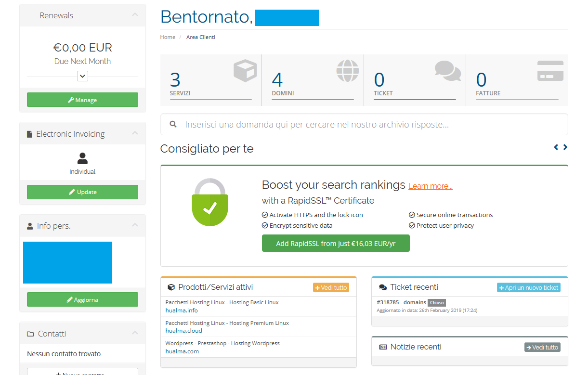Image resolution: width=588 pixels, height=375 pixels.
Task: Open the Learn more link
Action: [430, 186]
